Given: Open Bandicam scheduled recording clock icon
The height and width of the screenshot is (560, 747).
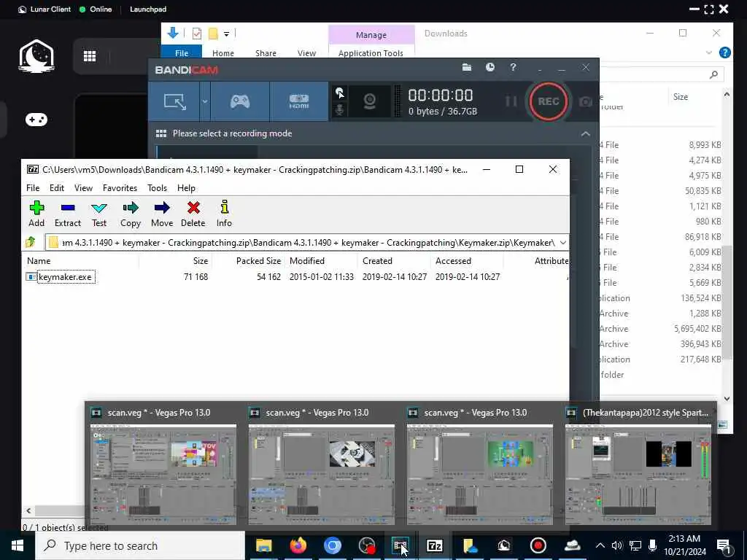Looking at the screenshot, I should click(489, 68).
